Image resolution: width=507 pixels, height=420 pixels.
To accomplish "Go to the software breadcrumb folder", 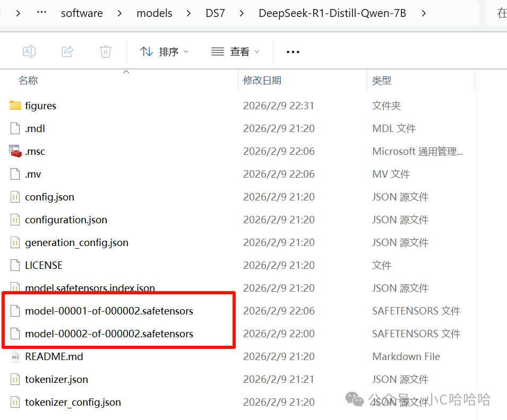I will 82,13.
